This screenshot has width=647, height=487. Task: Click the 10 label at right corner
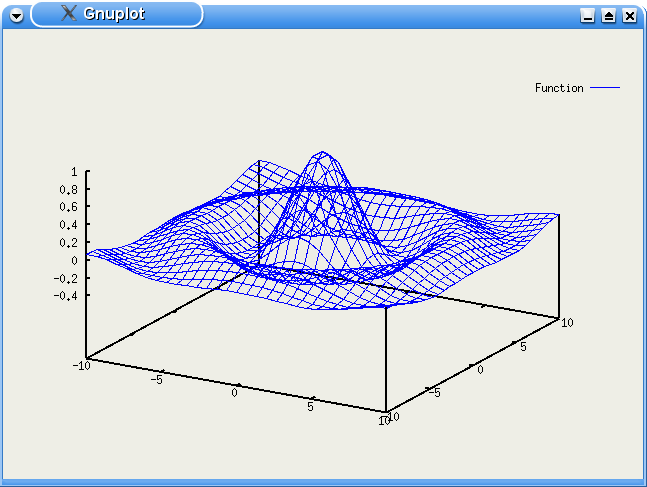pos(567,323)
